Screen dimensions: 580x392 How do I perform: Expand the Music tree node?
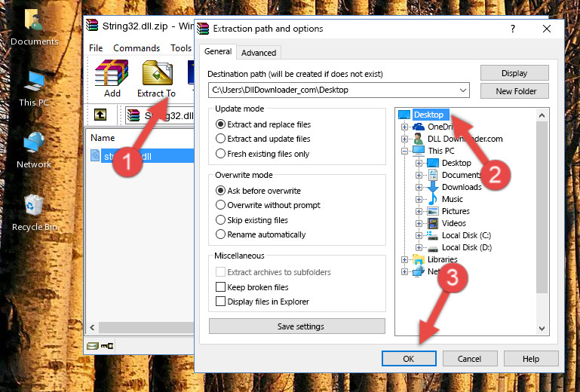[419, 199]
